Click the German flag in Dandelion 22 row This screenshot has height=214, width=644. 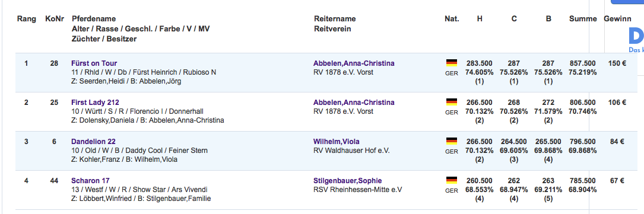[451, 141]
